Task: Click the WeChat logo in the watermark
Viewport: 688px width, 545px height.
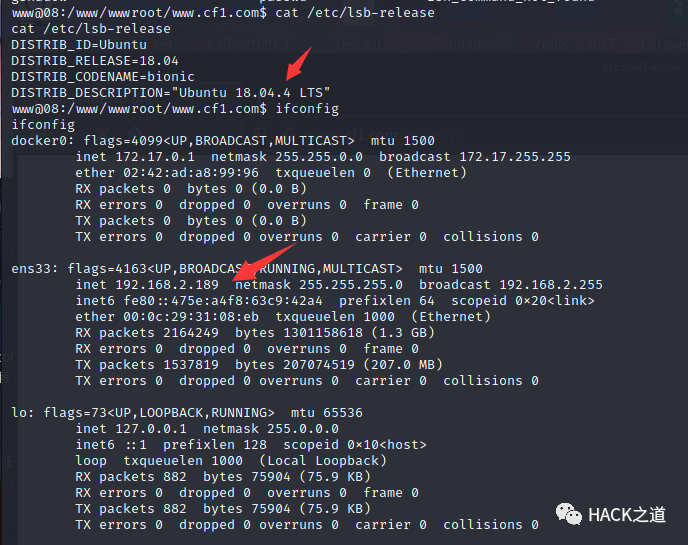Action: tap(568, 514)
